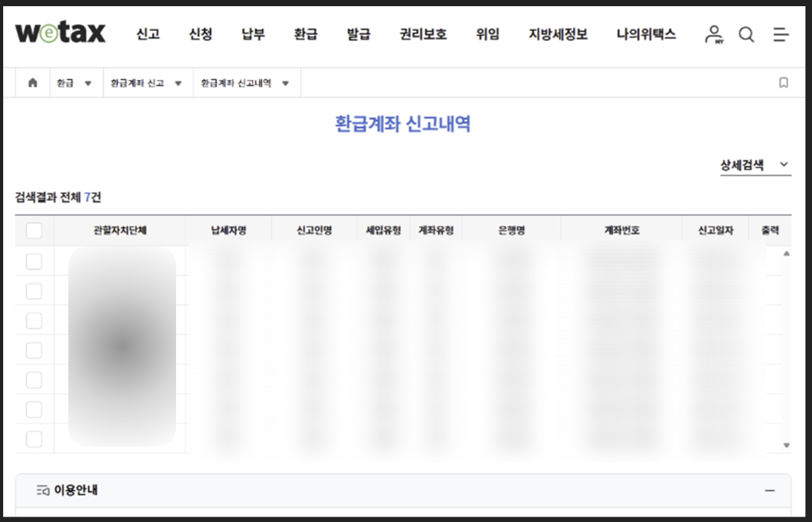The width and height of the screenshot is (812, 522).
Task: Bookmark this page using the bookmark icon
Action: pyautogui.click(x=784, y=81)
